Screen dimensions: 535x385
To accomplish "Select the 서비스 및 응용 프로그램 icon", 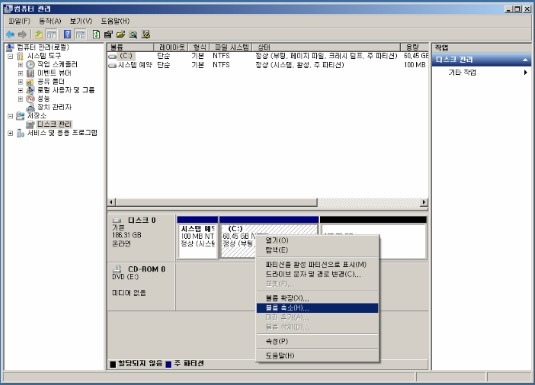I will click(20, 133).
